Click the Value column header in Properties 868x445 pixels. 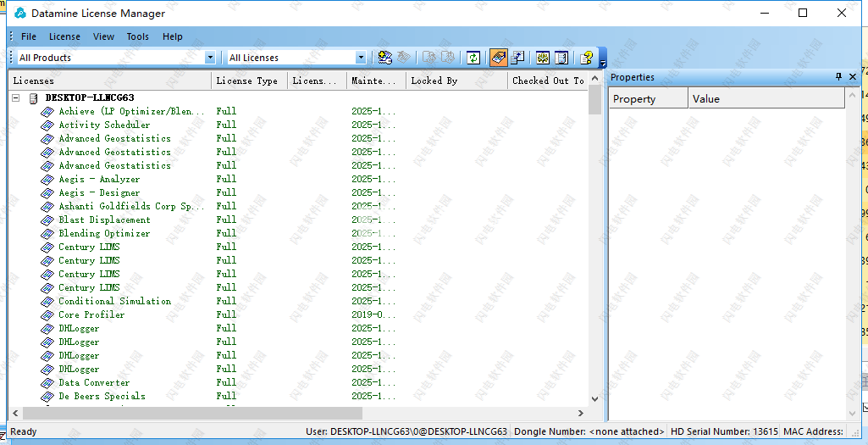click(x=766, y=98)
